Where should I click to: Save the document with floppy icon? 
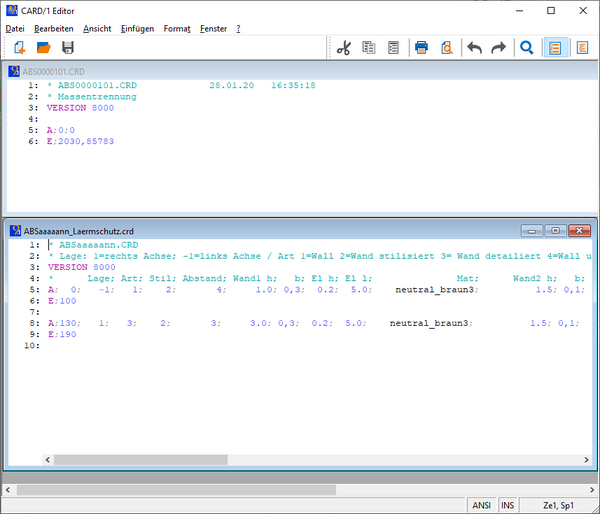click(x=68, y=48)
